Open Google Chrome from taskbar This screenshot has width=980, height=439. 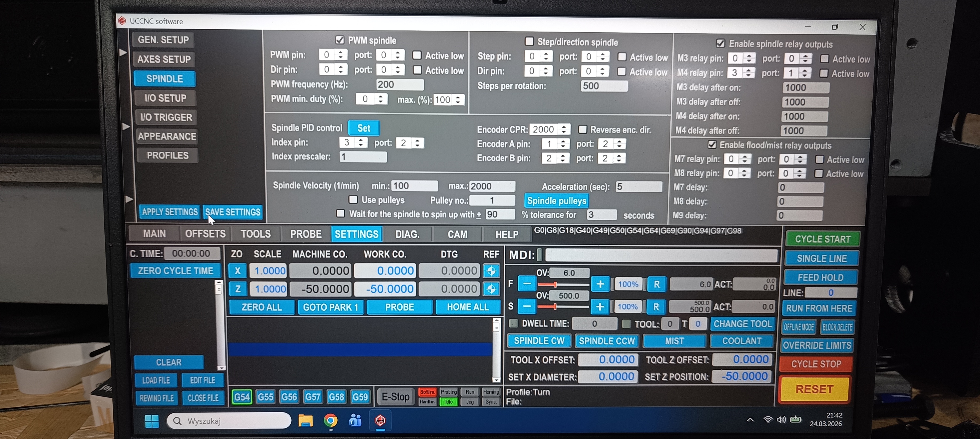pyautogui.click(x=330, y=420)
